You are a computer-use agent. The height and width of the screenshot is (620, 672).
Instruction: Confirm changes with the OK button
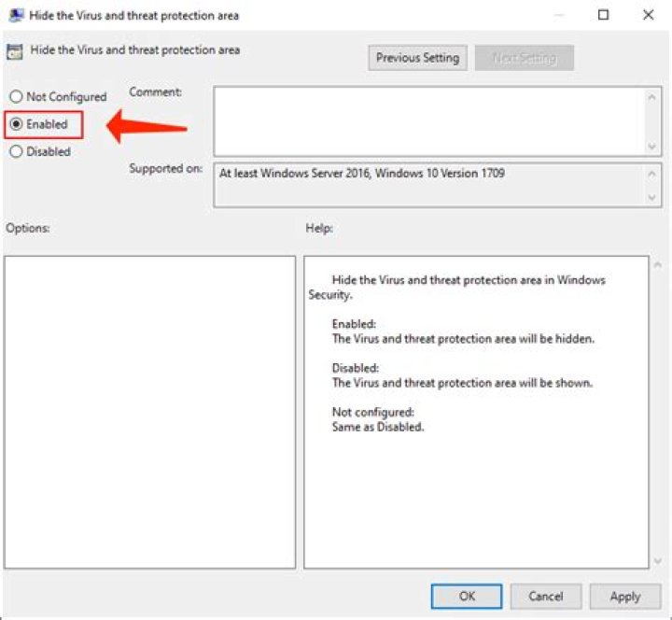466,597
